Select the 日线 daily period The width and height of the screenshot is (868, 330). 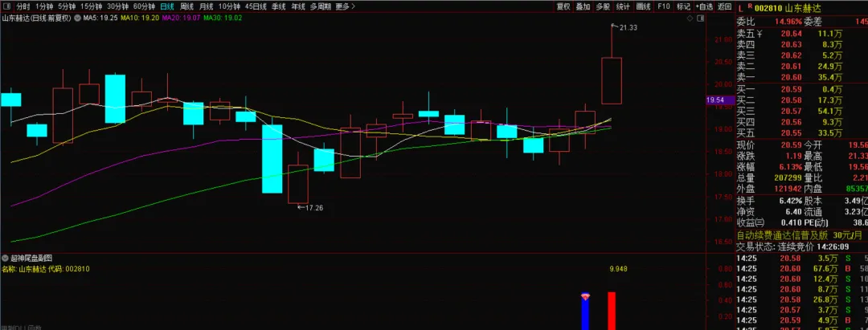[166, 6]
